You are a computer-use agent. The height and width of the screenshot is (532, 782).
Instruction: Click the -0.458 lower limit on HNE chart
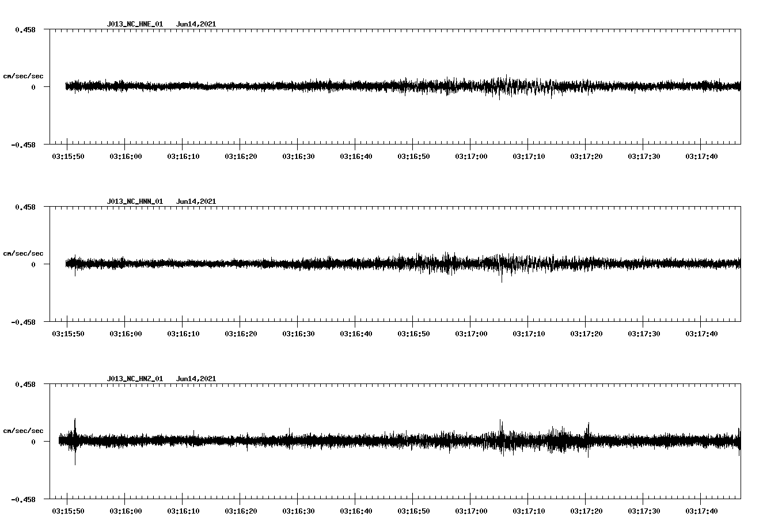[x=23, y=145]
